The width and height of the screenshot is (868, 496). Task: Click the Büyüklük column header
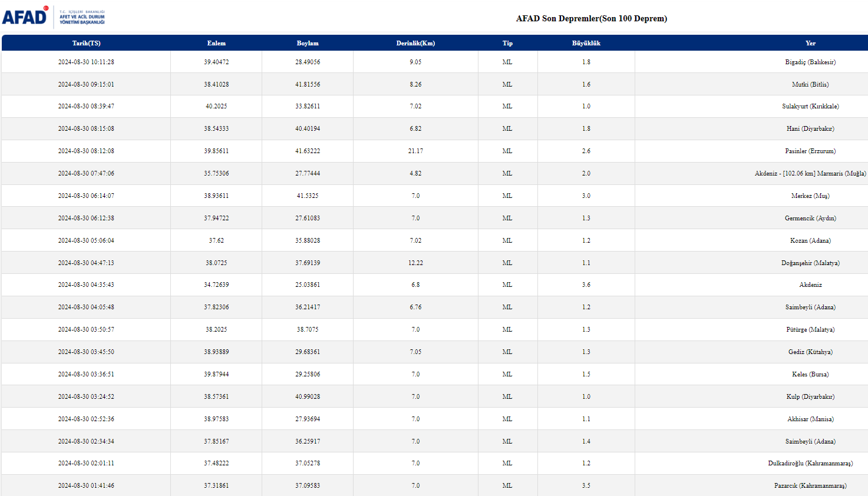coord(586,43)
